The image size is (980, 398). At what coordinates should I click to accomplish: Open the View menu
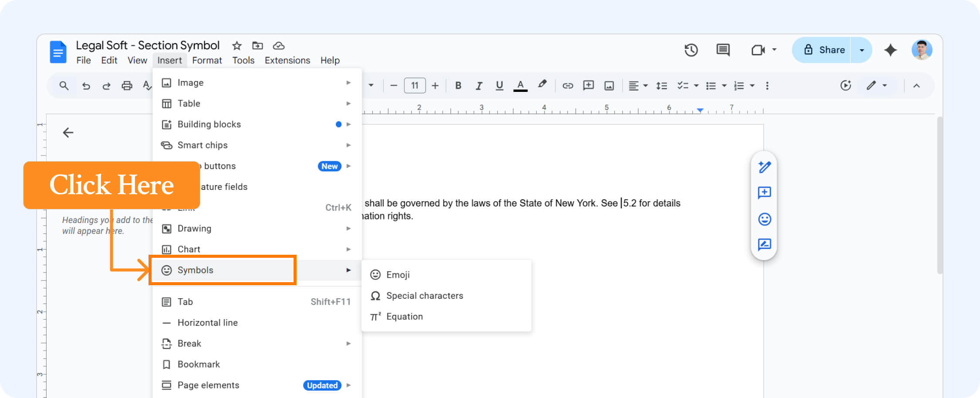coord(137,60)
